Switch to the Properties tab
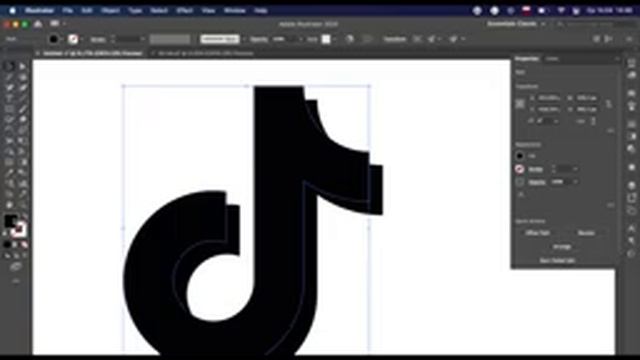This screenshot has width=640, height=360. [527, 59]
